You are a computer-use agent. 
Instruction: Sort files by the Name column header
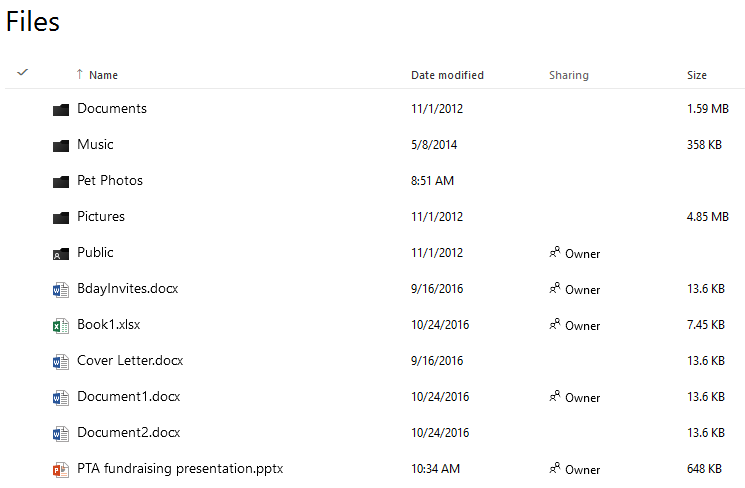point(103,75)
